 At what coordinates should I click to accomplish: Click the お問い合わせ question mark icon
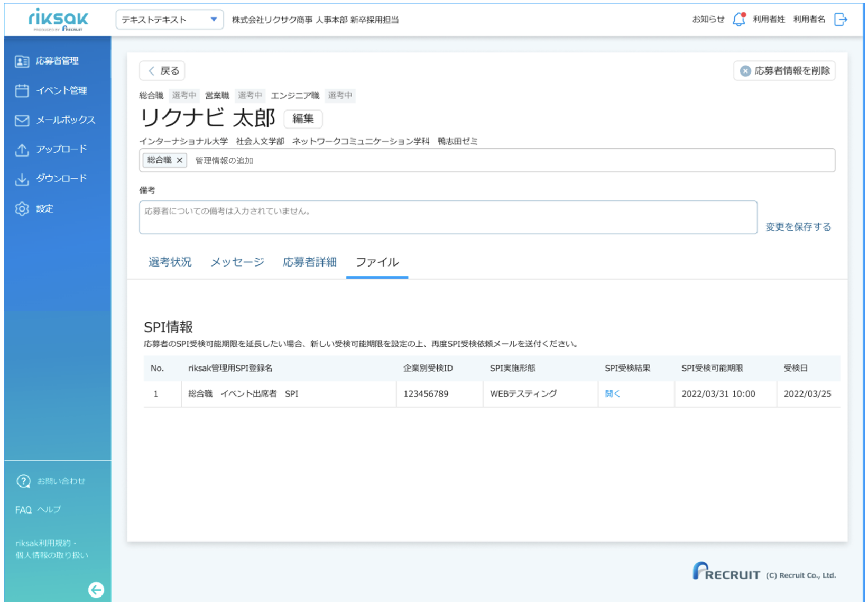pos(23,481)
